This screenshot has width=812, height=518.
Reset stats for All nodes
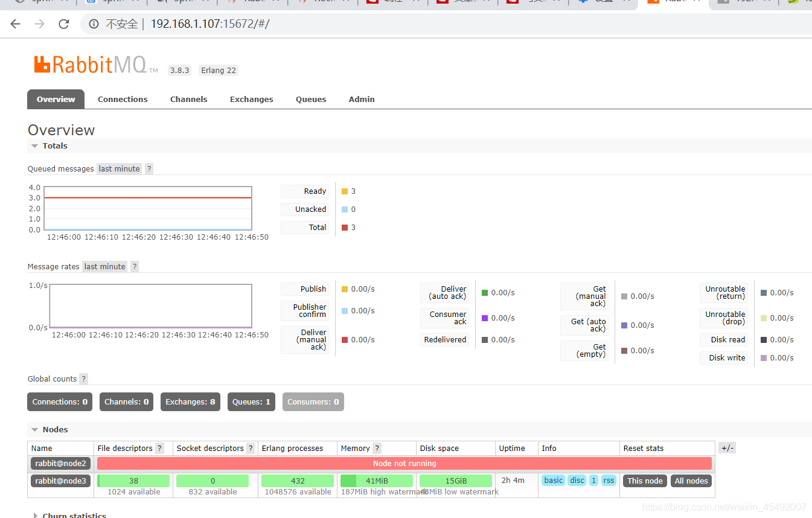[x=692, y=481]
